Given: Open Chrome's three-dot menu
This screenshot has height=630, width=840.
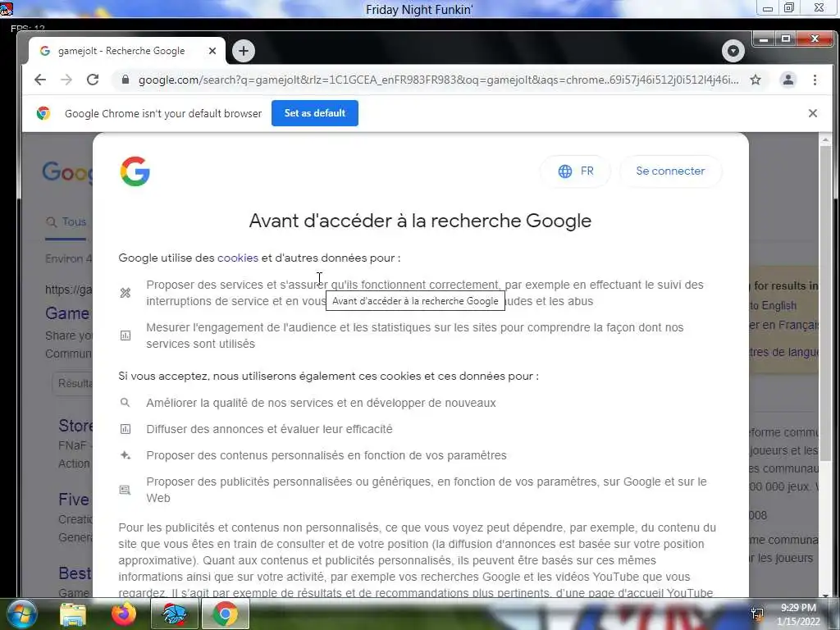Looking at the screenshot, I should [815, 80].
